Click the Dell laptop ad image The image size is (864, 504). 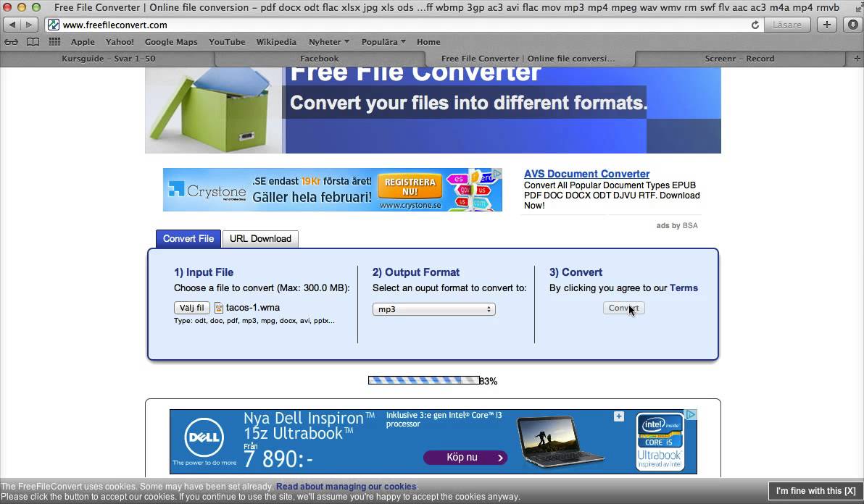click(560, 441)
